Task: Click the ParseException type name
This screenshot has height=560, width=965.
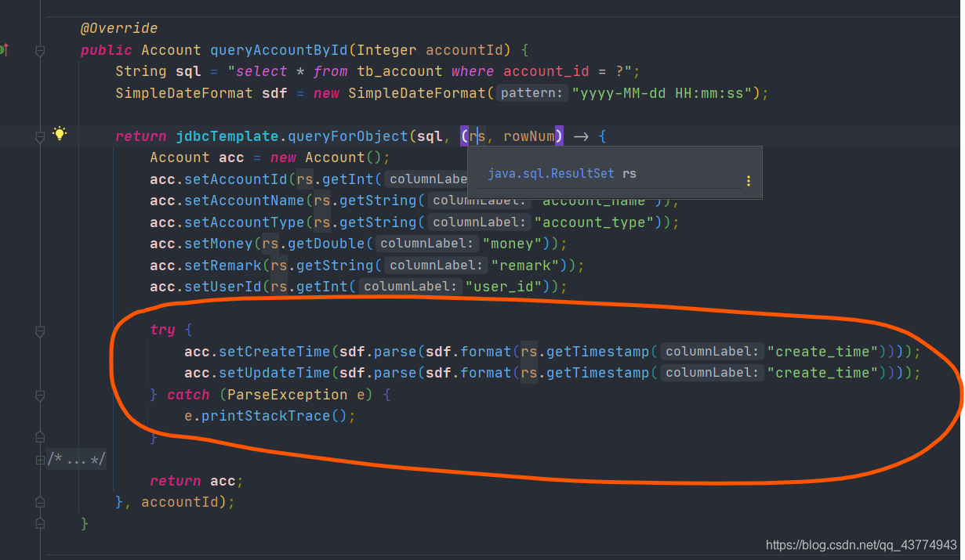Action: point(288,395)
